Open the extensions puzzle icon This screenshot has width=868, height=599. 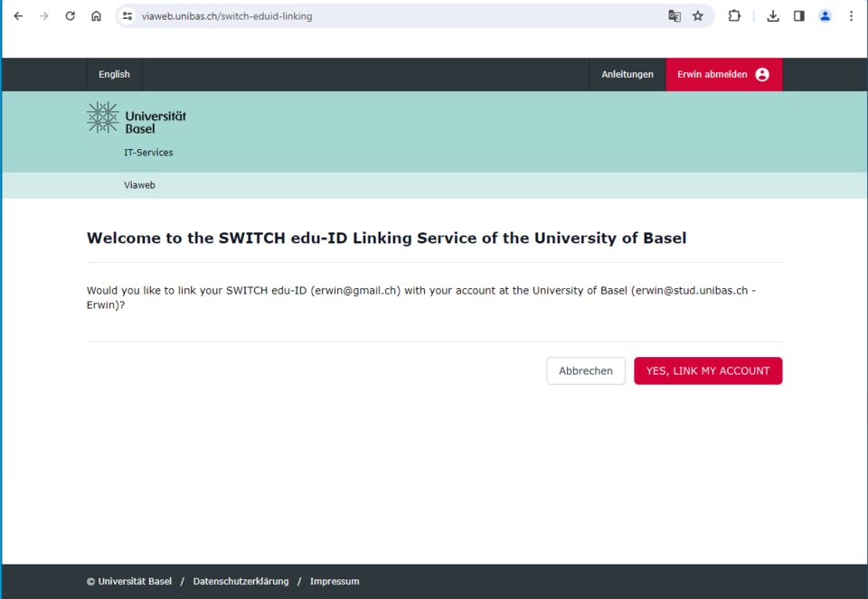pos(734,16)
